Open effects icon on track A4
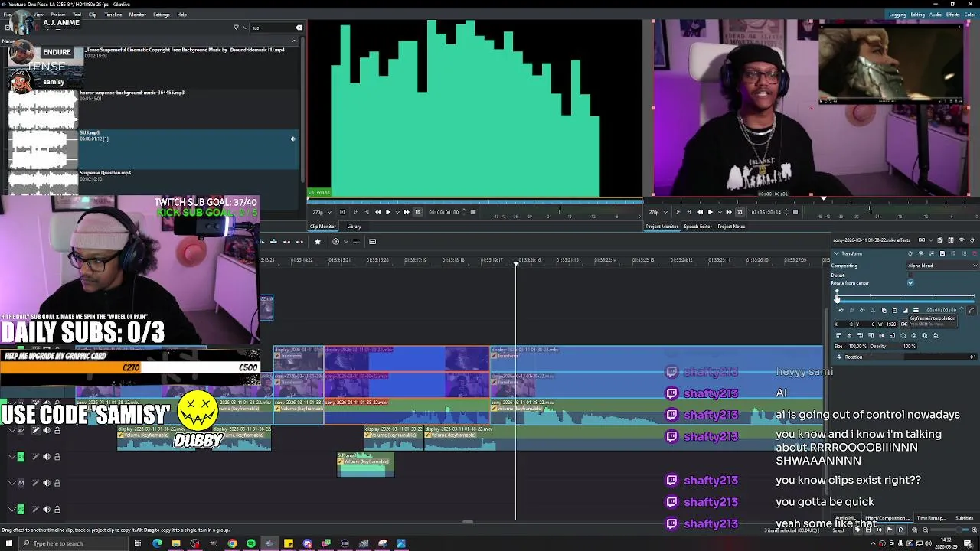This screenshot has height=551, width=980. [x=35, y=483]
